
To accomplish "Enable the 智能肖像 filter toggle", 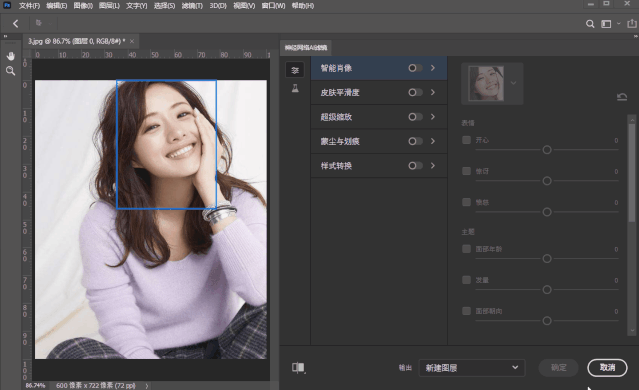I will coord(415,68).
